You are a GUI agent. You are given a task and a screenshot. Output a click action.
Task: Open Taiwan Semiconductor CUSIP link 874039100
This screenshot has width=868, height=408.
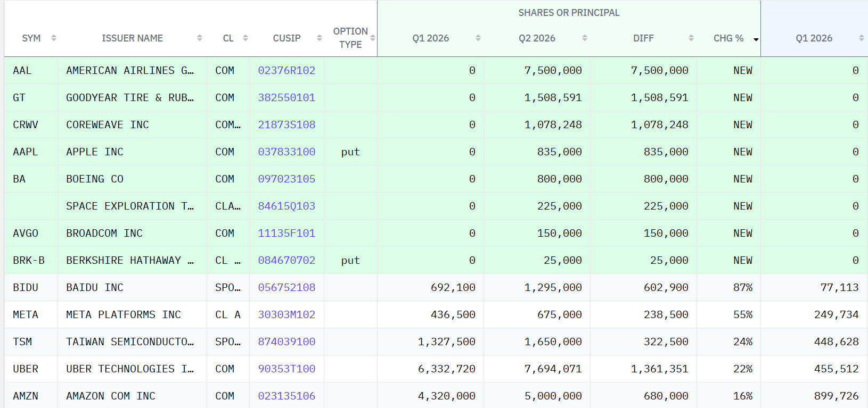click(286, 342)
